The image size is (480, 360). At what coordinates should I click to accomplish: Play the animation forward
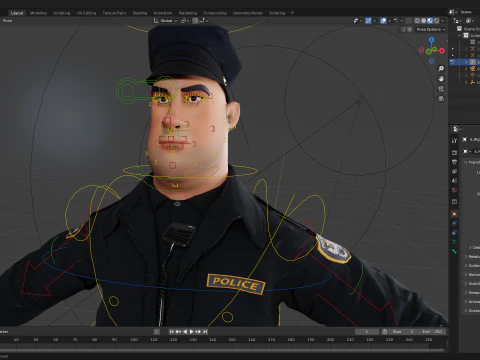point(192,332)
